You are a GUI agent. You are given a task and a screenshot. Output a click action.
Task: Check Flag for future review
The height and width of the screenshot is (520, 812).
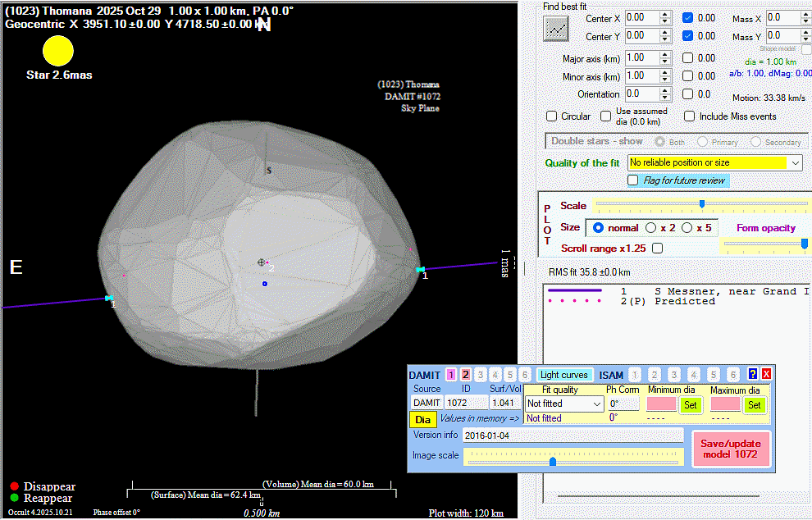coord(633,180)
